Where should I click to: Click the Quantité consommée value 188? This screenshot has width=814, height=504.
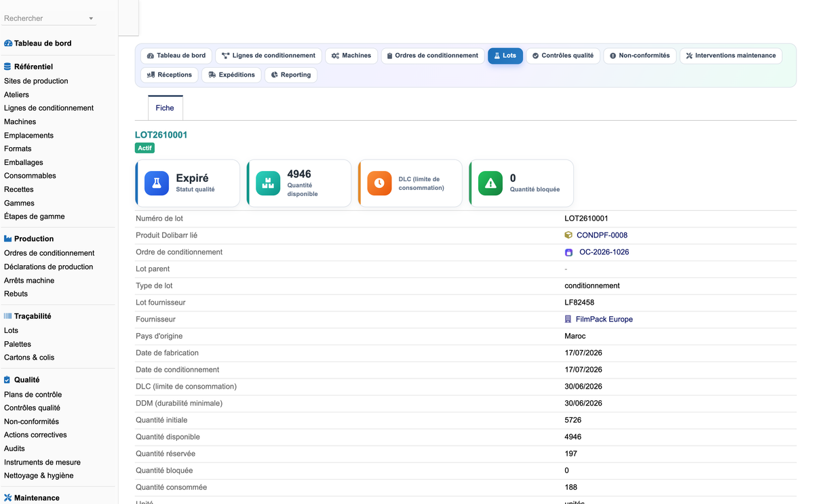[571, 488]
